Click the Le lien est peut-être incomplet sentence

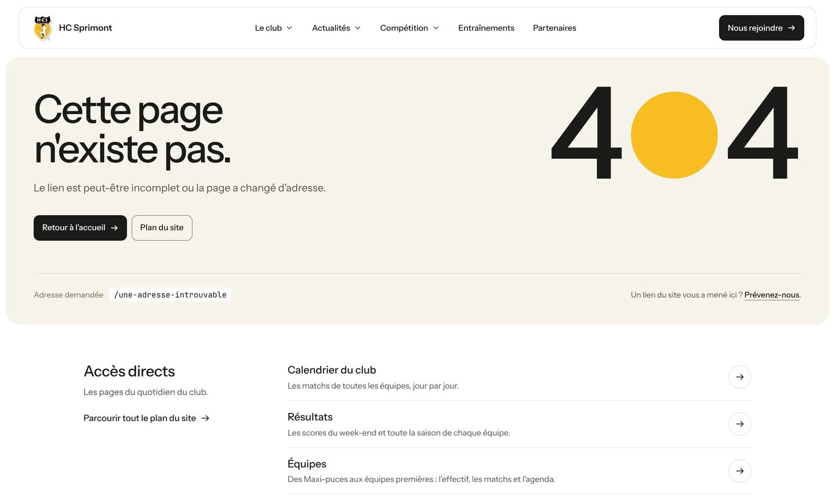pos(180,188)
